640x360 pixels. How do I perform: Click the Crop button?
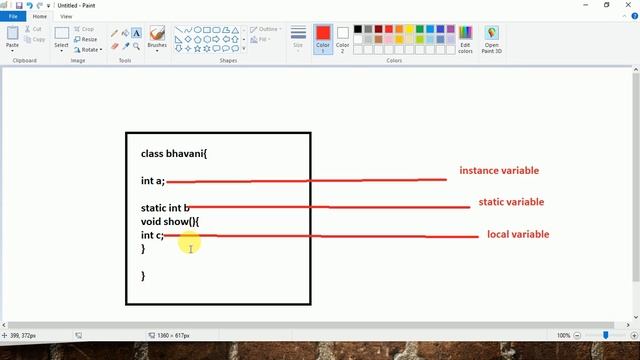point(84,29)
